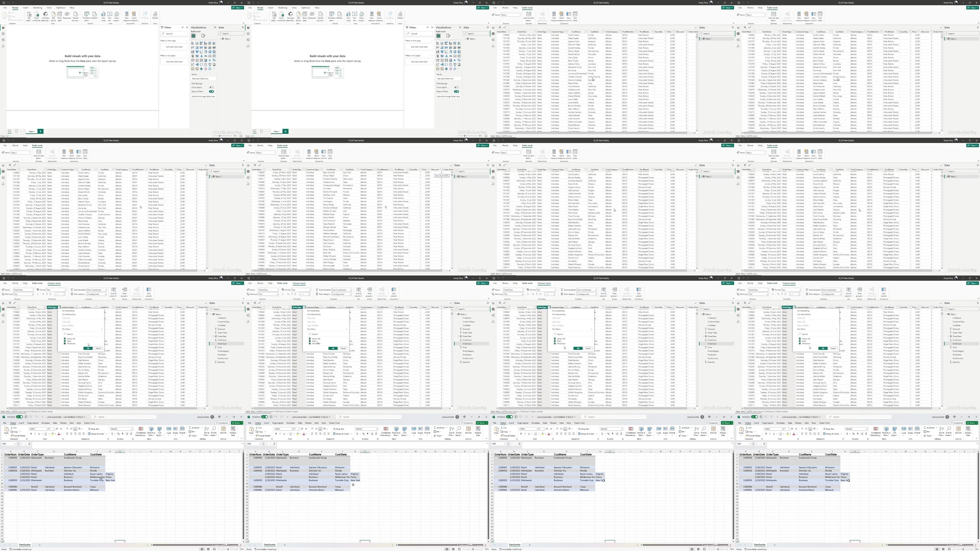Click Quick measure in second row first frame
This screenshot has height=551, width=980.
[x=72, y=154]
